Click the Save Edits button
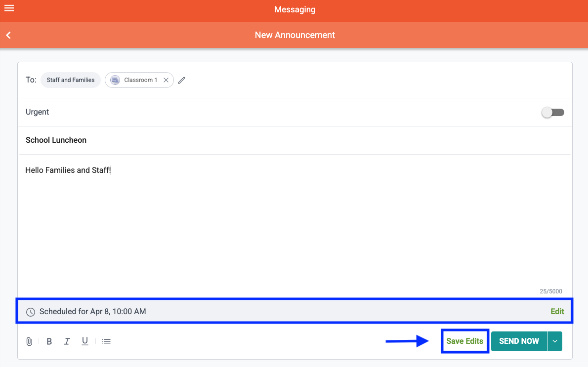 [x=464, y=341]
